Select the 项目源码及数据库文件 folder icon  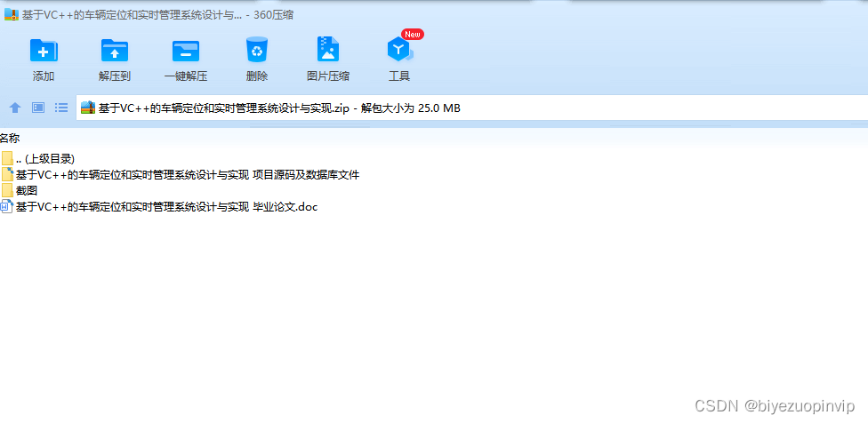tap(7, 175)
